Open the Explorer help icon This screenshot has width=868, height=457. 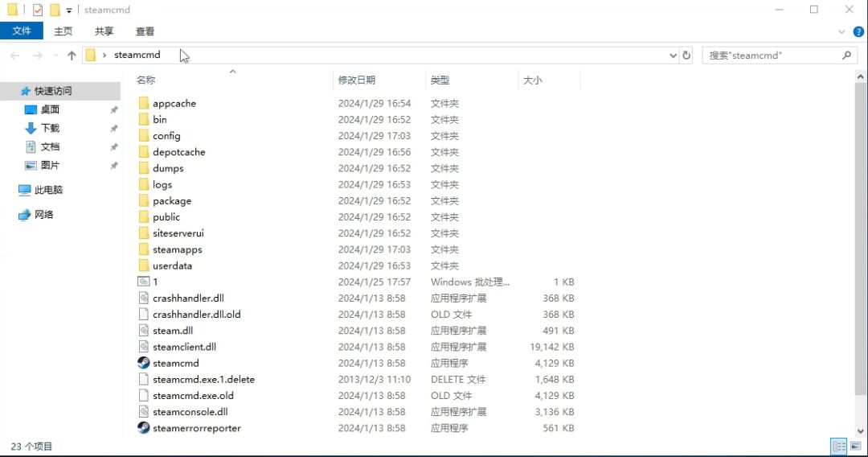(858, 31)
